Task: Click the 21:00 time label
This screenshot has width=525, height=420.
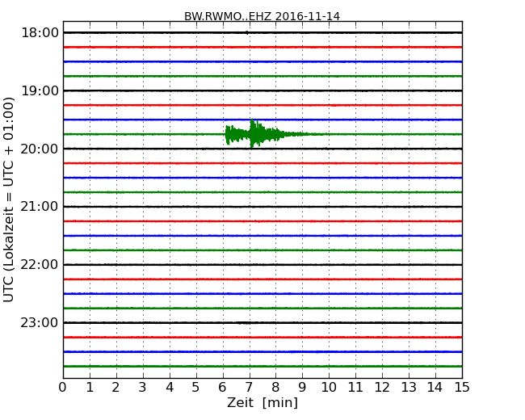Action: tap(40, 207)
